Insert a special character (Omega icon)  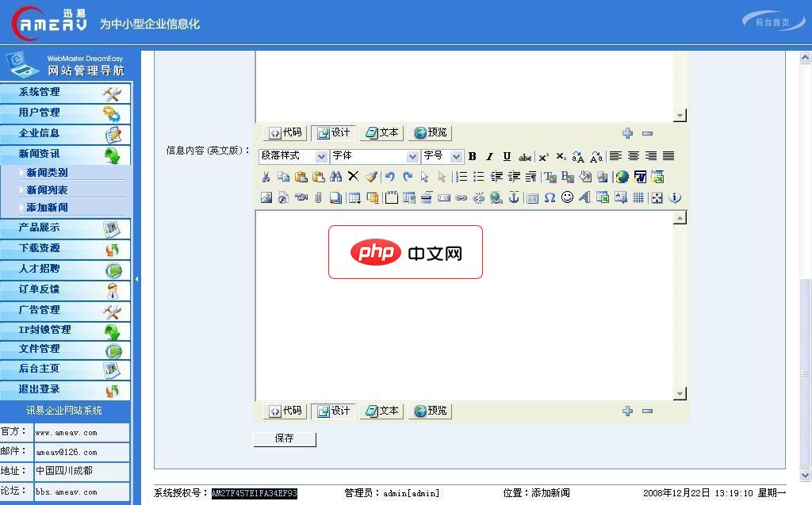550,197
